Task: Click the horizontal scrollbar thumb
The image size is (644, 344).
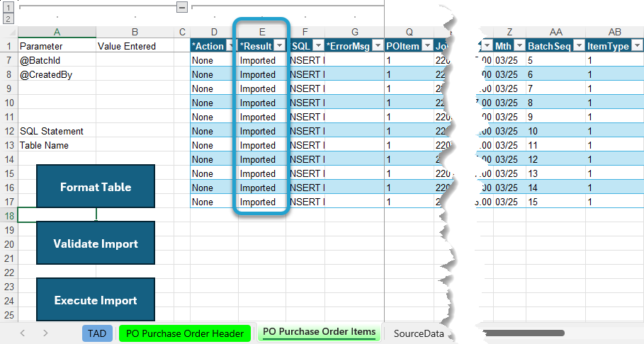Action: click(524, 333)
